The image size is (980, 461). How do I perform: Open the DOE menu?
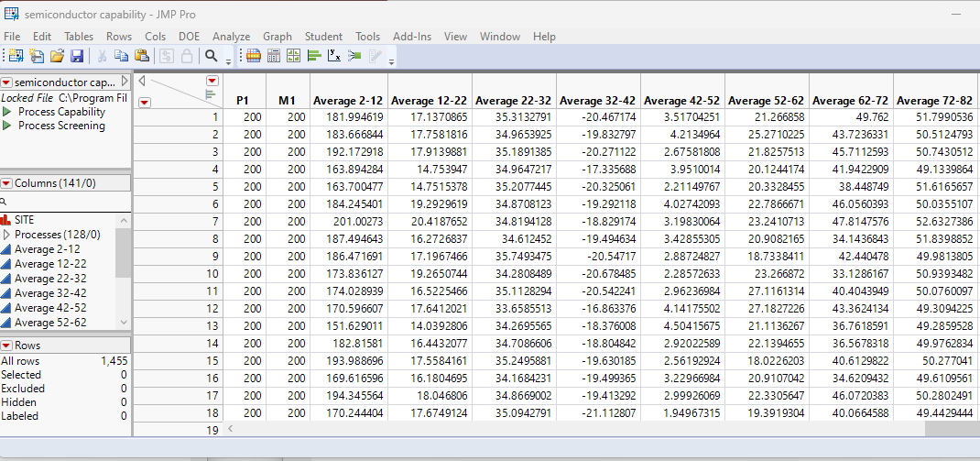189,37
